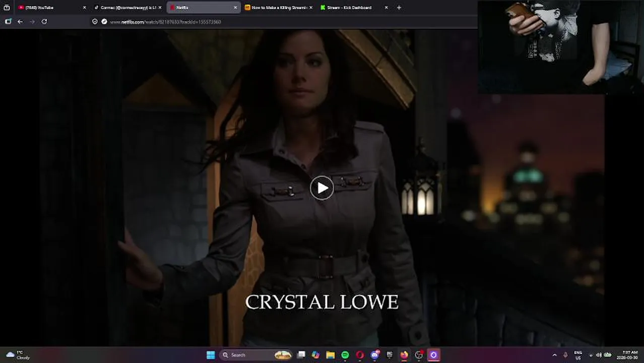Focus the netflix.com address bar
The image size is (644, 363).
[282, 22]
